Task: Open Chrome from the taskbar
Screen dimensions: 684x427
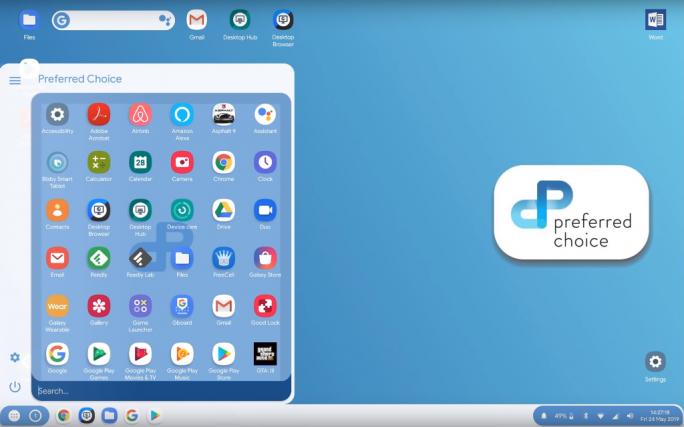Action: click(64, 416)
